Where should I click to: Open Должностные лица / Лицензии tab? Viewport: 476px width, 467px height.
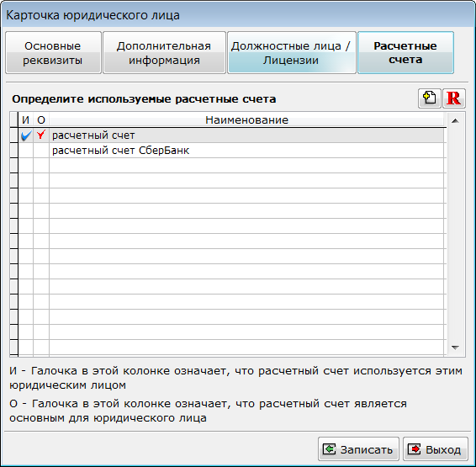point(292,52)
